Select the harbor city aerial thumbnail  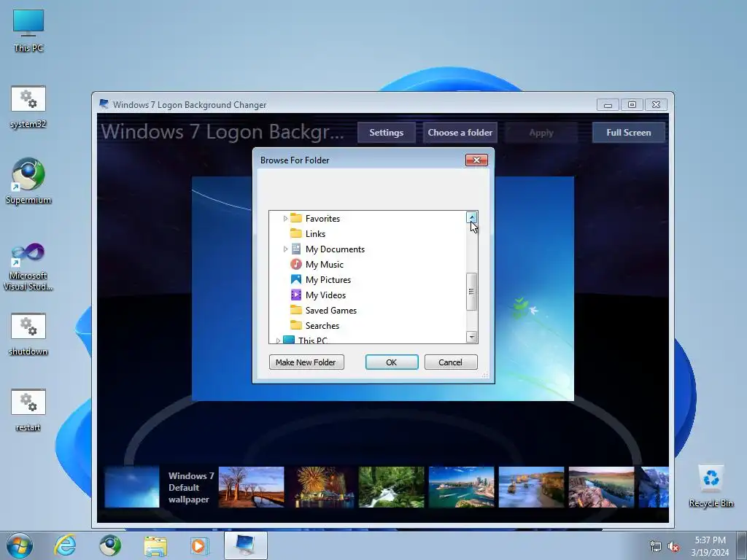[461, 486]
